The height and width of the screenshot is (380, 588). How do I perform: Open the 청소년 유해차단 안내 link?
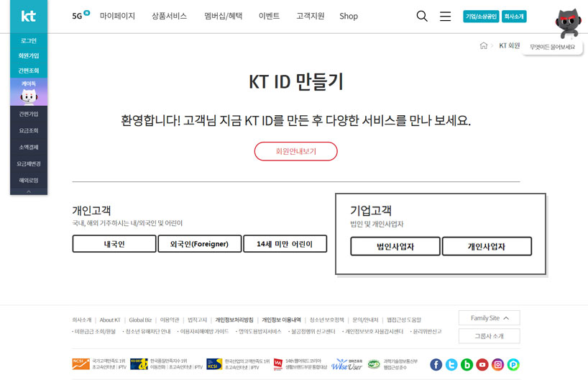click(147, 332)
